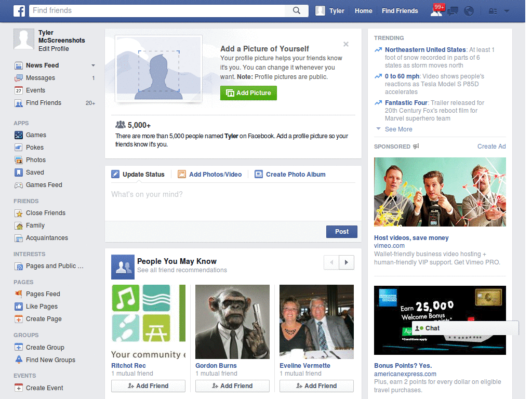Click the Post button
This screenshot has height=399, width=532.
coord(342,232)
